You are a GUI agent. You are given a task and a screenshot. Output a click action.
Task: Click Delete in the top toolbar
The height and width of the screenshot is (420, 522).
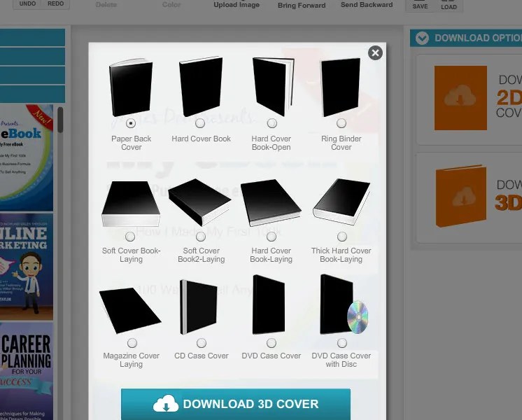[x=106, y=5]
